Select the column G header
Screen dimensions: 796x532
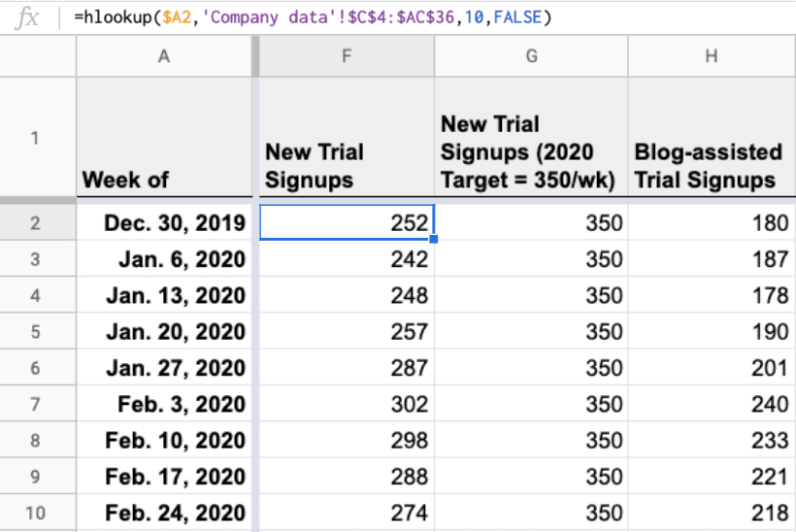click(531, 57)
